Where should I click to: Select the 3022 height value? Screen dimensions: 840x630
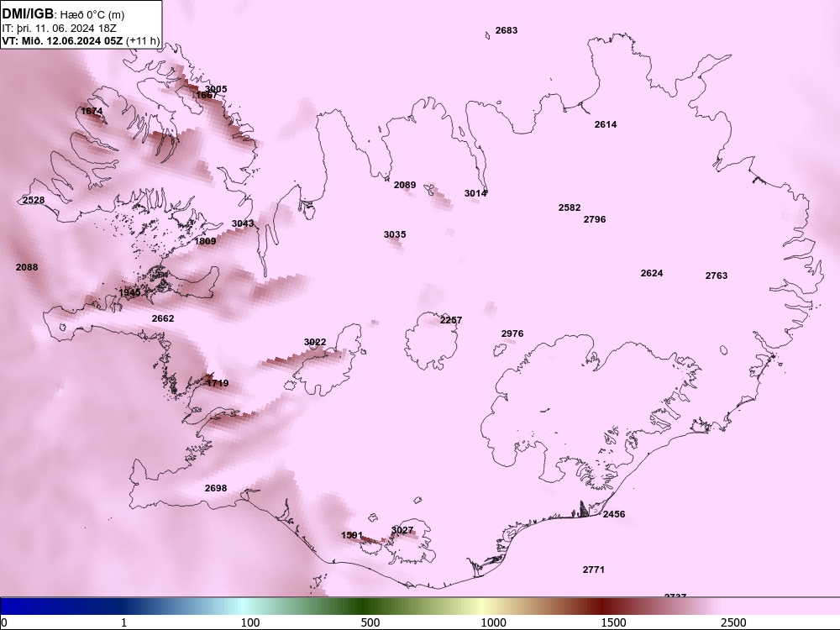click(x=315, y=342)
